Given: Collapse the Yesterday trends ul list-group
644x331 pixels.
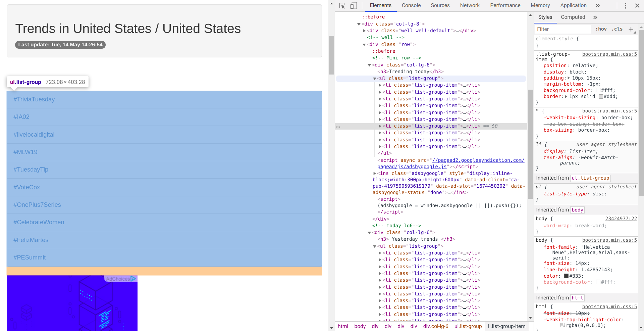Looking at the screenshot, I should tap(375, 246).
